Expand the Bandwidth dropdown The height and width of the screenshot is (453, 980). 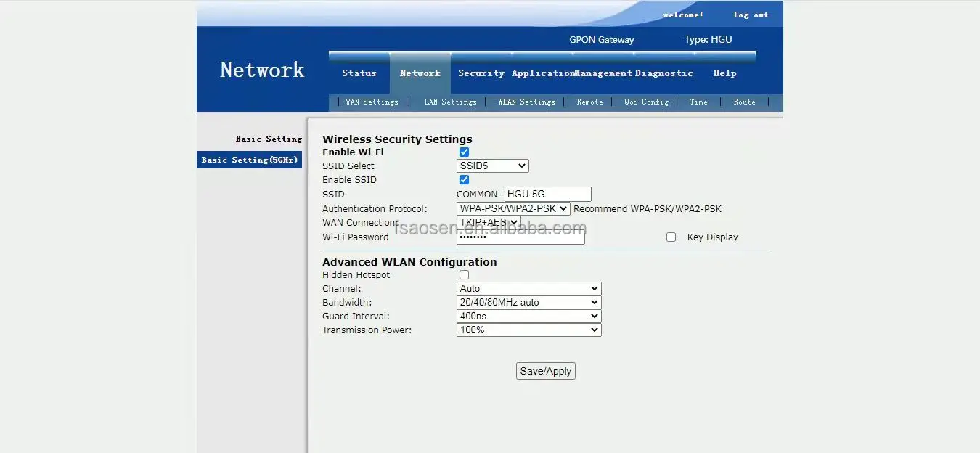[528, 303]
